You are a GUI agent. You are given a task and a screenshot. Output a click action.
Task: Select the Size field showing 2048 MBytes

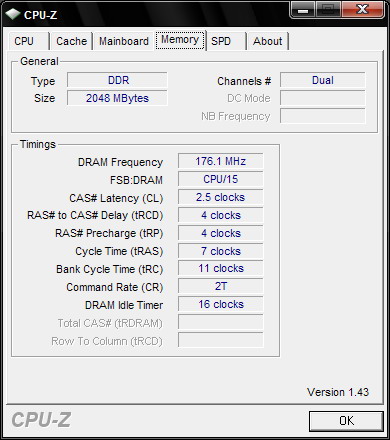pyautogui.click(x=117, y=98)
